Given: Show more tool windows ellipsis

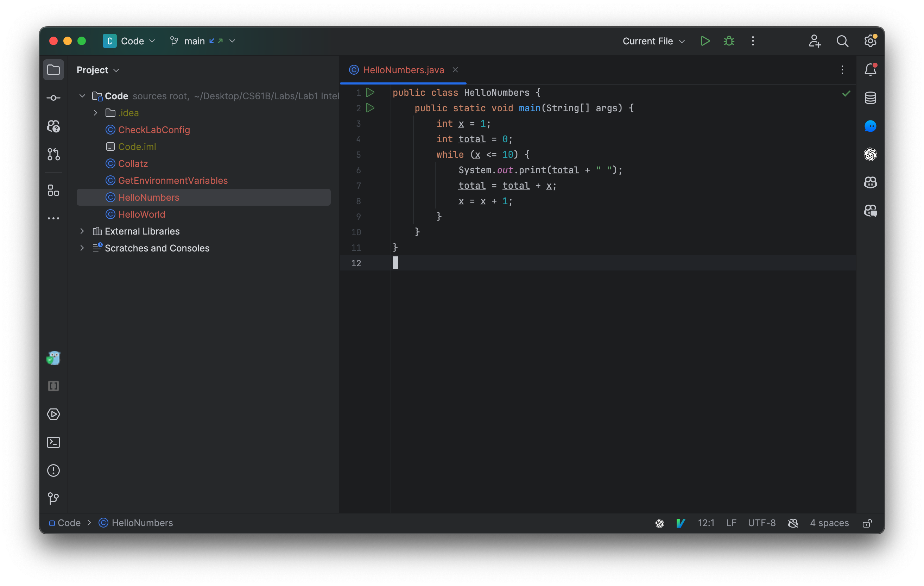Looking at the screenshot, I should pos(53,218).
